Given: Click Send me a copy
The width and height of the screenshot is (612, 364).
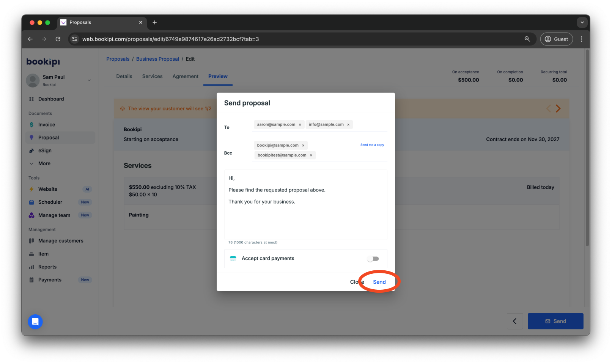Looking at the screenshot, I should point(372,144).
